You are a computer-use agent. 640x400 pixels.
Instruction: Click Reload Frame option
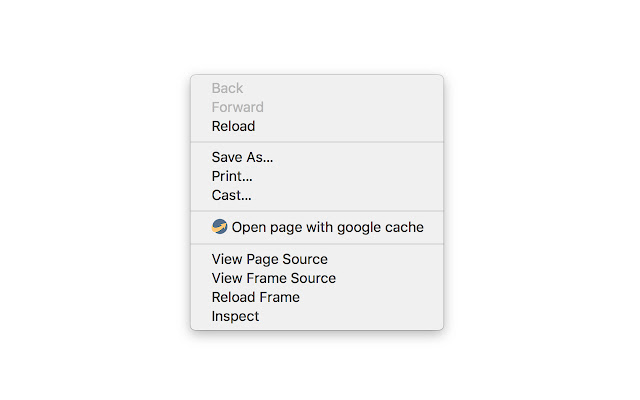point(255,297)
